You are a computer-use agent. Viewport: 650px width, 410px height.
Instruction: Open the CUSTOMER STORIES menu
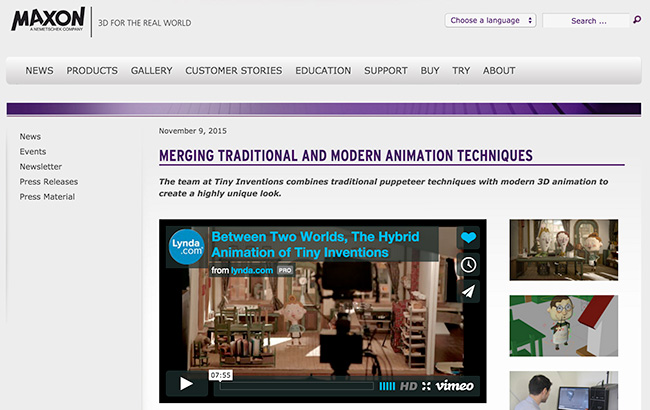(234, 71)
